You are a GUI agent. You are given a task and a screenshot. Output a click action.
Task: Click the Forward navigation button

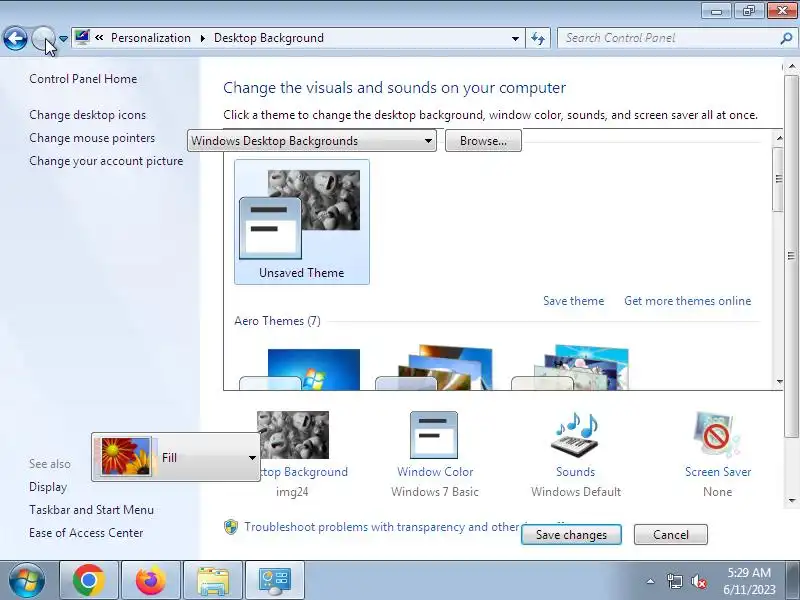[43, 38]
